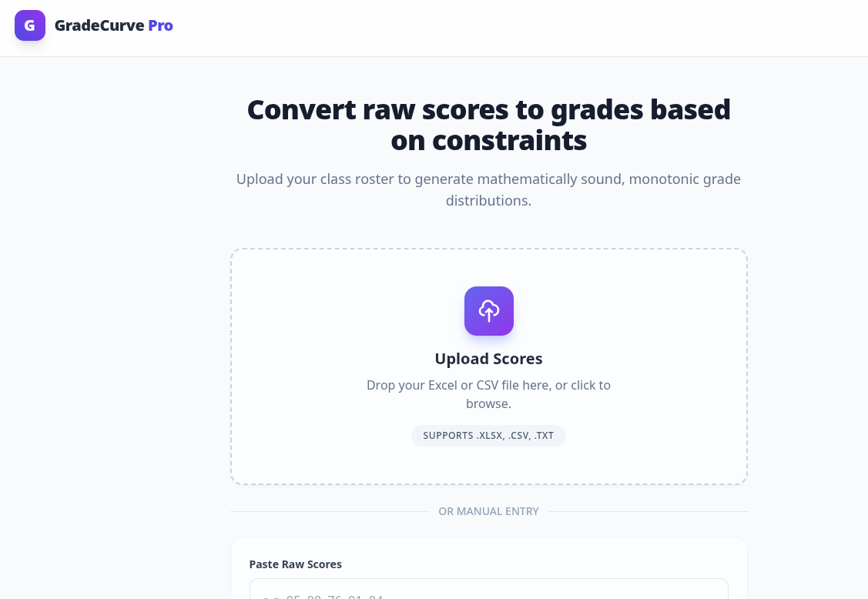The width and height of the screenshot is (868, 599).
Task: Click the purple G logo icon
Action: tap(30, 25)
